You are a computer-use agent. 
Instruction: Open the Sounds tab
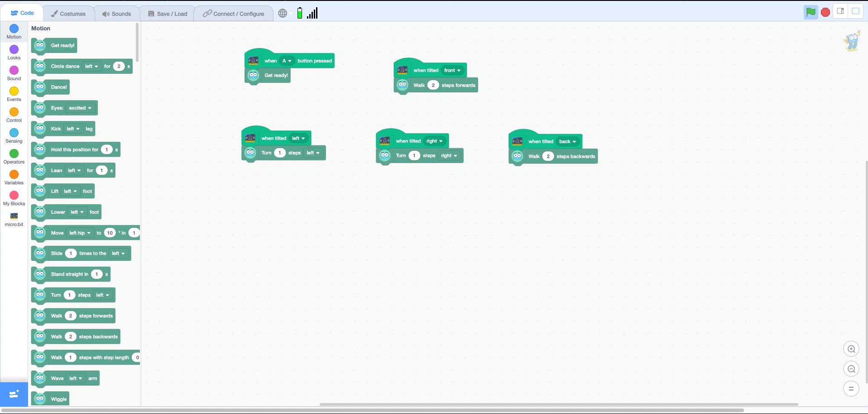click(x=117, y=14)
